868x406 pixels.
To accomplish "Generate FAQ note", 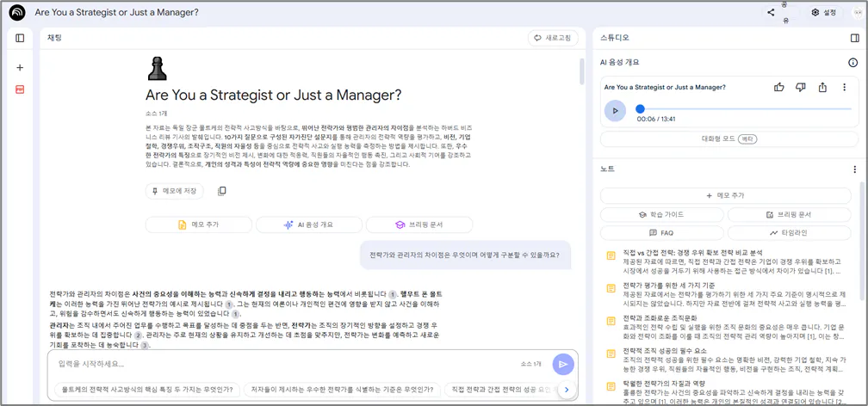I will coord(662,232).
